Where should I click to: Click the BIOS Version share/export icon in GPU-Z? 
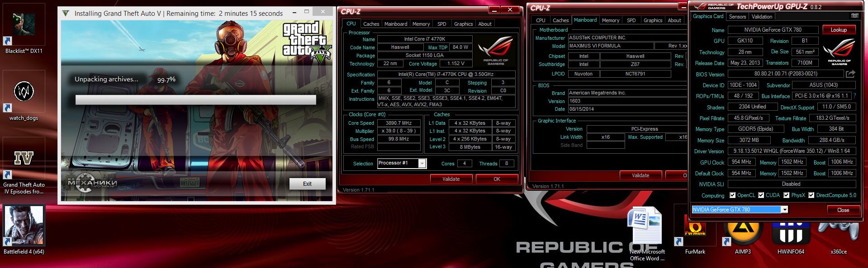coord(851,74)
